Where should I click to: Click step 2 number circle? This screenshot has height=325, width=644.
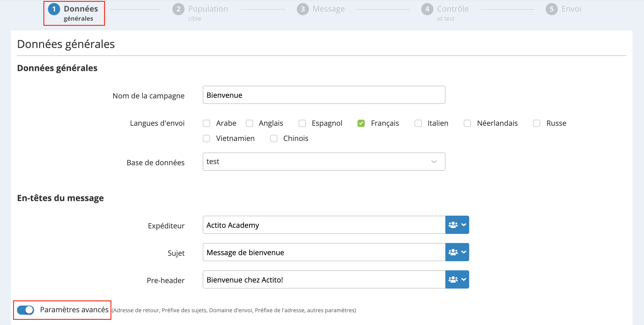[x=178, y=9]
